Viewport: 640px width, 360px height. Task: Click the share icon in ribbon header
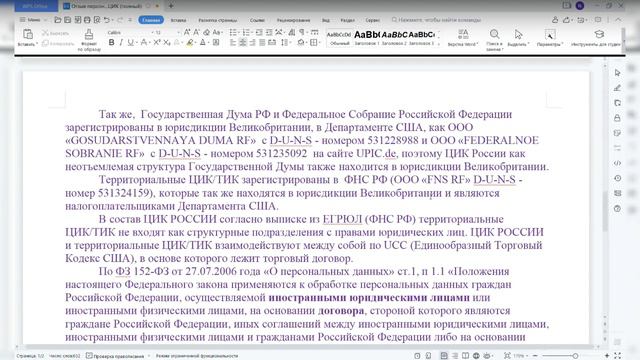[x=566, y=20]
